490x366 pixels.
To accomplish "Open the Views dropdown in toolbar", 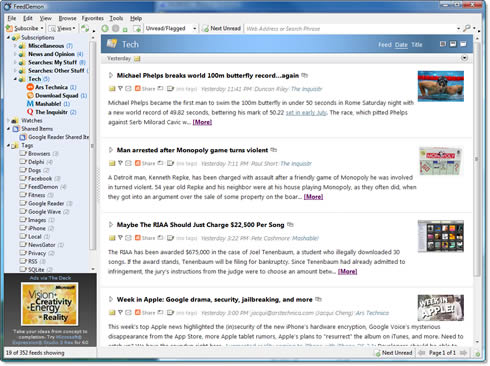I will [62, 28].
